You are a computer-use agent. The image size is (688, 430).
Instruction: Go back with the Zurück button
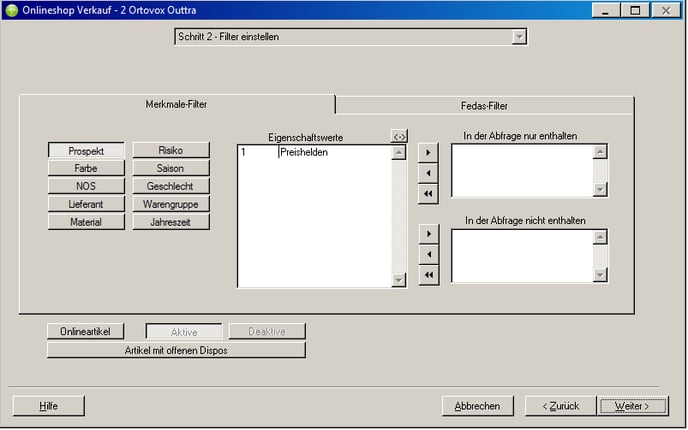tap(561, 406)
